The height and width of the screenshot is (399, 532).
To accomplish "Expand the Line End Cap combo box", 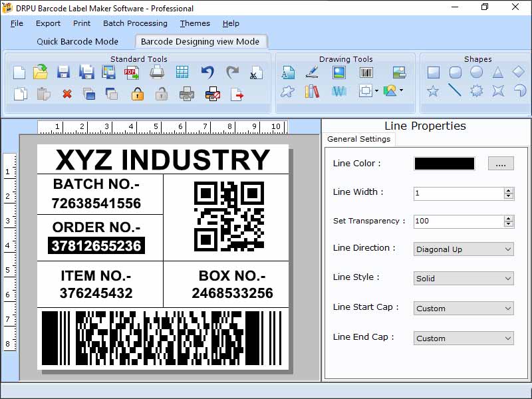I will coord(464,338).
